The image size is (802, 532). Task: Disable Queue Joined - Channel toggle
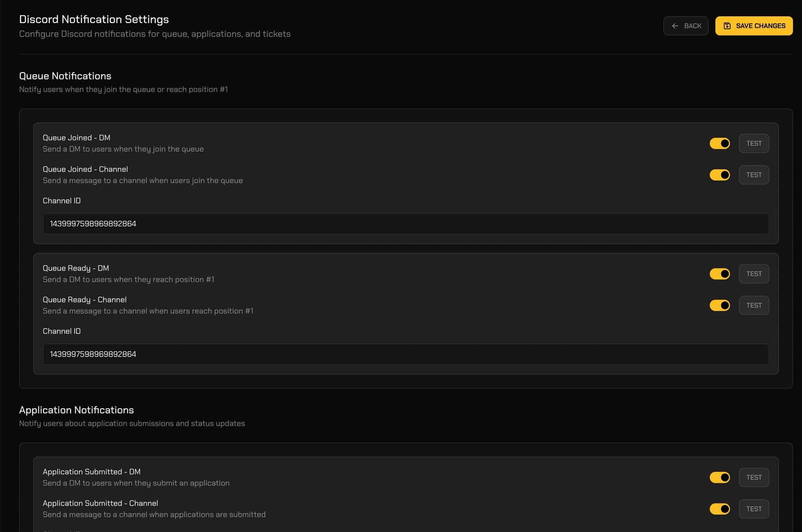[720, 175]
